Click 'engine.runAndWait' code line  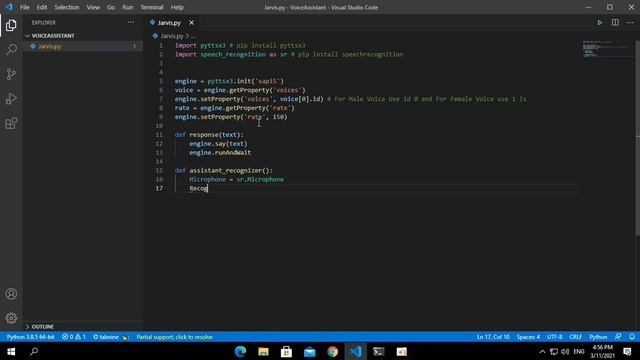[220, 153]
